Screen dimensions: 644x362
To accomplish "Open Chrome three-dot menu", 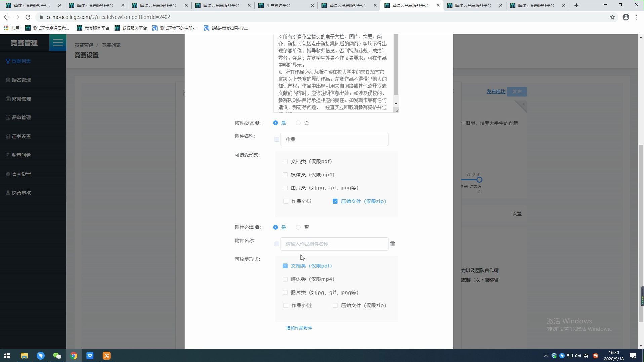I will [x=637, y=17].
